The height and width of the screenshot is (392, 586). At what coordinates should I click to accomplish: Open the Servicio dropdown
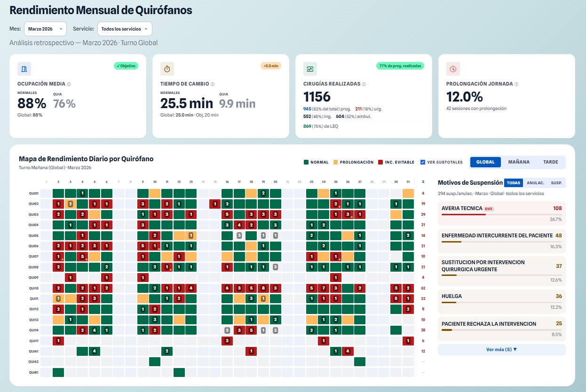[x=125, y=29]
